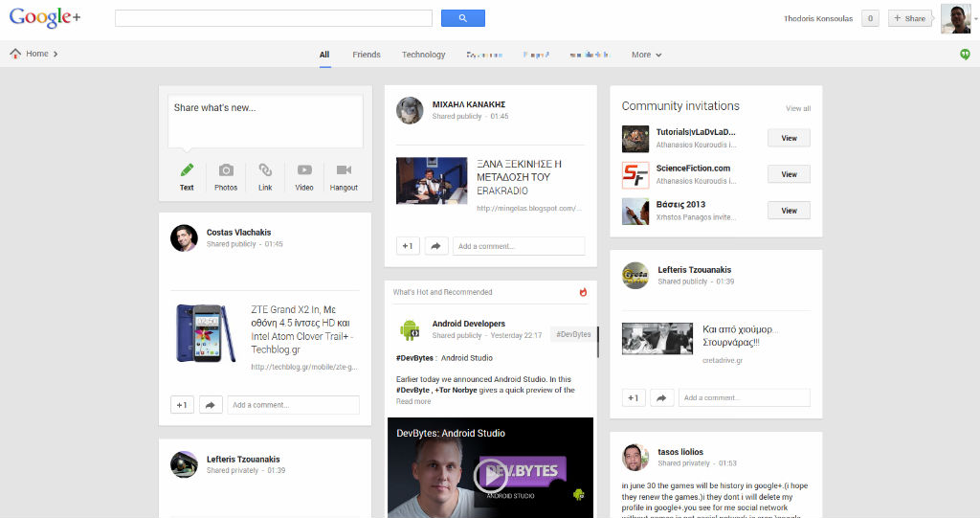Open the Και από χιούμορ post title
This screenshot has height=518, width=980.
point(740,336)
